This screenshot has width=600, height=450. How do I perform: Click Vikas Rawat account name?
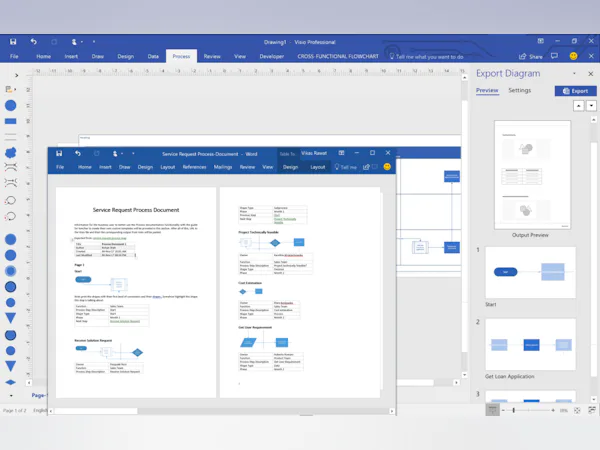point(314,153)
